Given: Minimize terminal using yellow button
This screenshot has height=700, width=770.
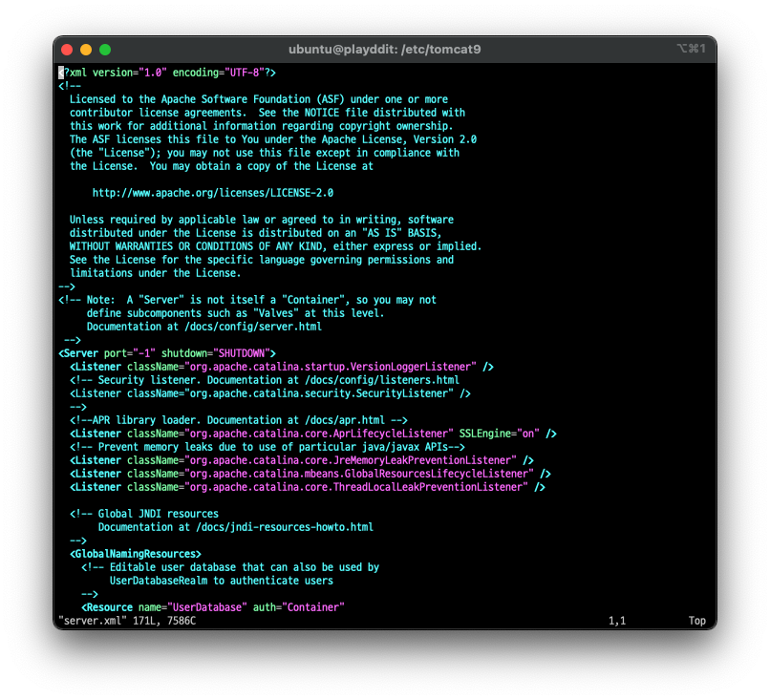Looking at the screenshot, I should click(x=86, y=50).
